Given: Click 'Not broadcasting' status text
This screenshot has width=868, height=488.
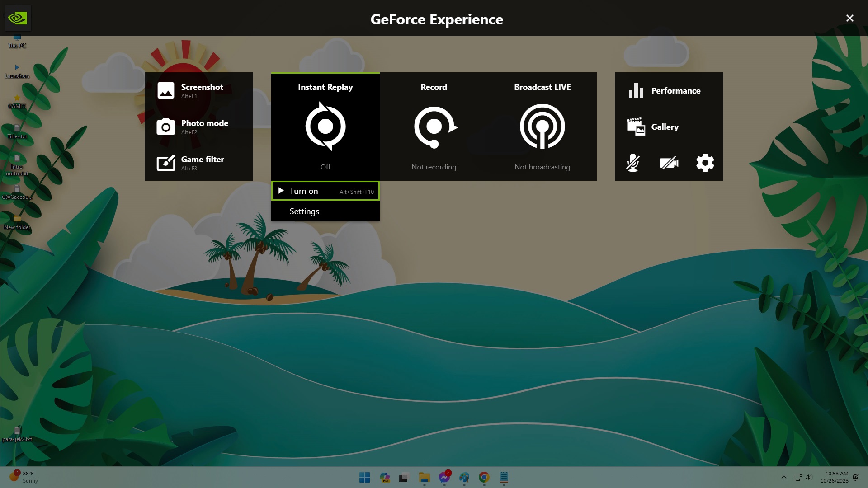Looking at the screenshot, I should (542, 167).
